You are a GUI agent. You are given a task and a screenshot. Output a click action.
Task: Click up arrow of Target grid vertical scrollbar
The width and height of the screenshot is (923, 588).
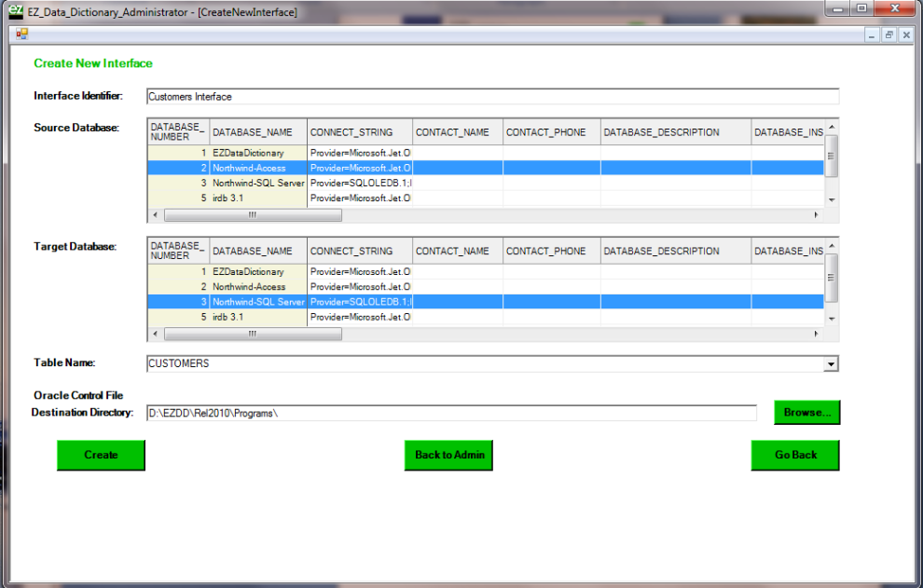pyautogui.click(x=833, y=245)
